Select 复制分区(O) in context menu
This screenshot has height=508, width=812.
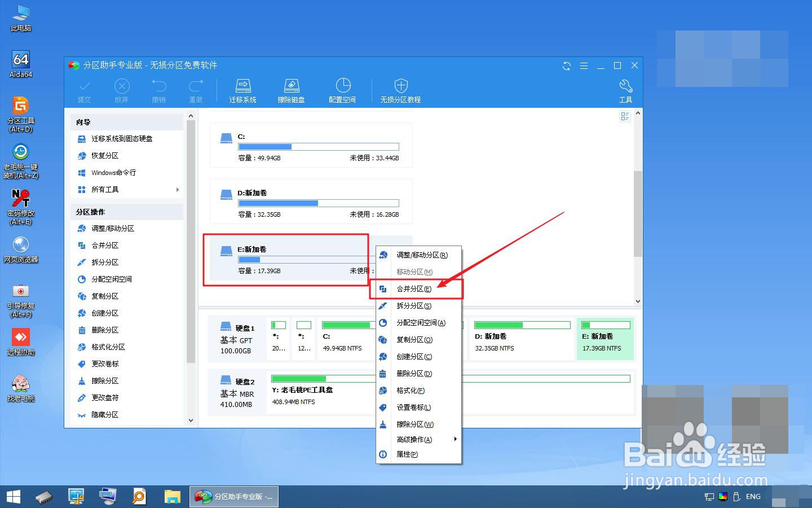[419, 340]
